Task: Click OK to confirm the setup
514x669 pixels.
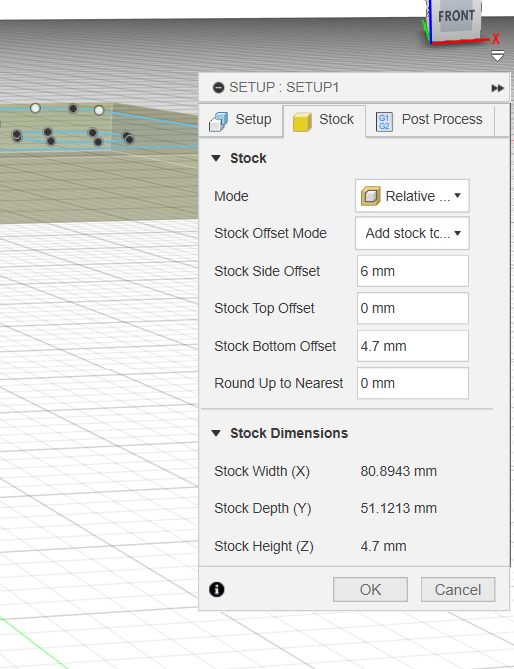Action: [x=370, y=590]
